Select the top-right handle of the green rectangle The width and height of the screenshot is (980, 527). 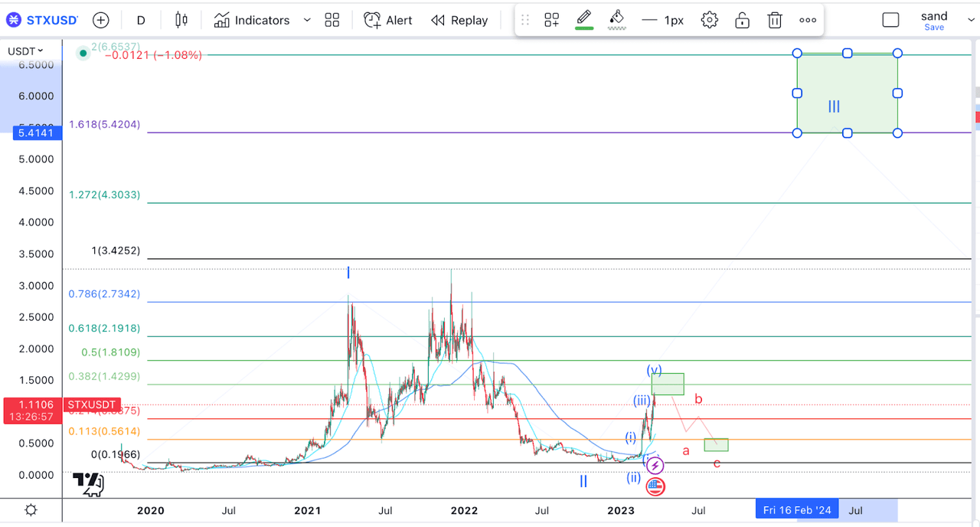898,53
